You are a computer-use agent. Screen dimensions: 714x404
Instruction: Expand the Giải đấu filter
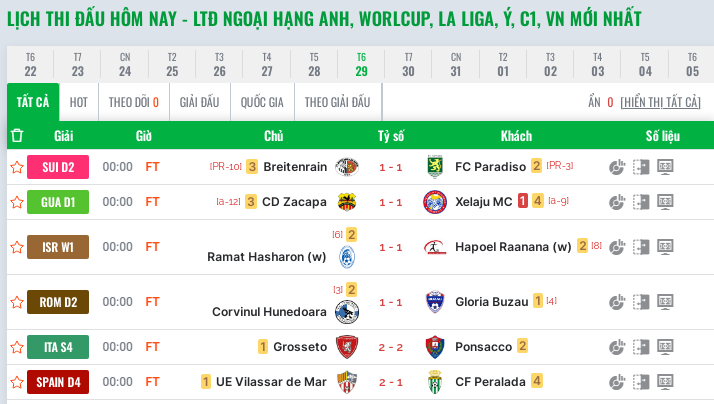(x=199, y=102)
